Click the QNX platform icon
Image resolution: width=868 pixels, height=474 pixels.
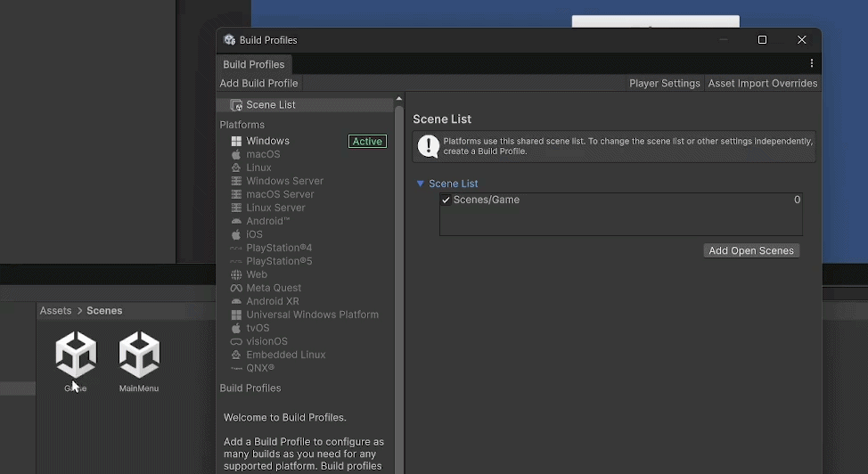tap(236, 368)
